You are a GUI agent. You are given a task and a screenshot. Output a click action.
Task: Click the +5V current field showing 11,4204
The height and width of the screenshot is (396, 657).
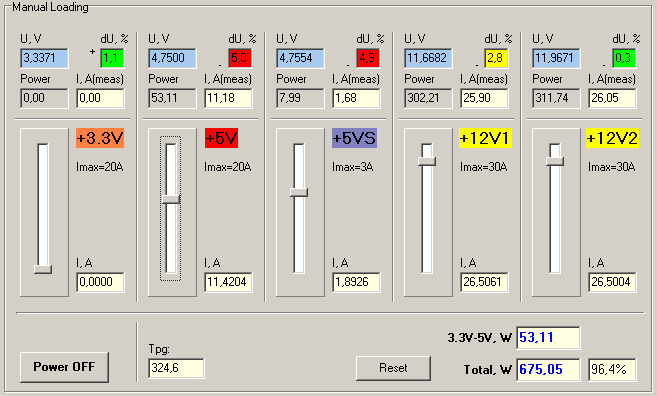click(x=228, y=282)
